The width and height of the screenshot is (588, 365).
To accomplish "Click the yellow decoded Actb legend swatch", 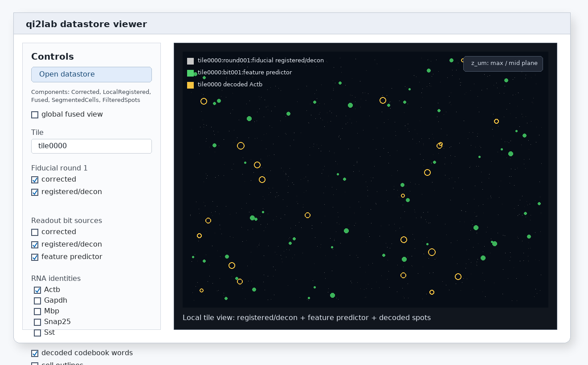I will point(190,85).
